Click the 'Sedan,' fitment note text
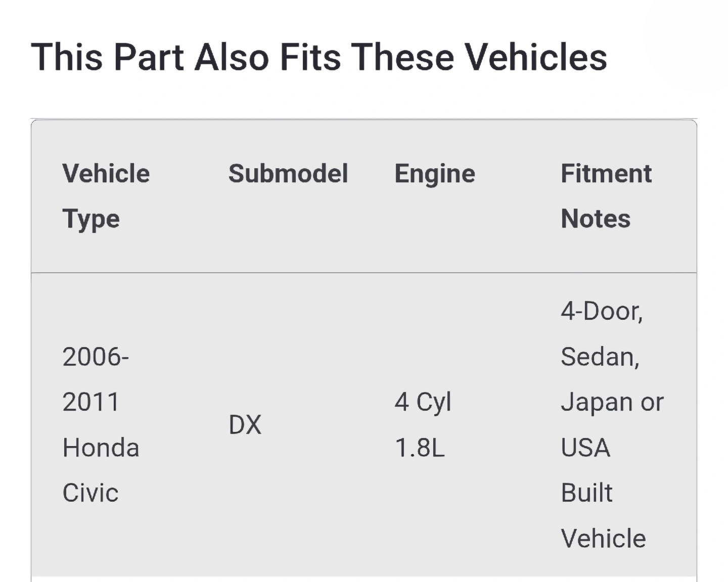 coord(600,357)
